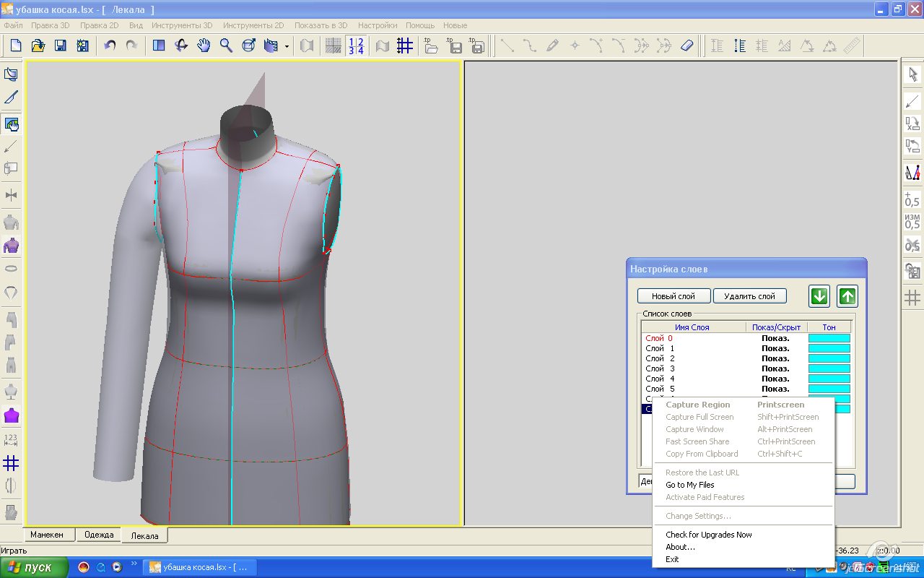Toggle visibility 'Показ.' of Слой 2

coord(775,358)
